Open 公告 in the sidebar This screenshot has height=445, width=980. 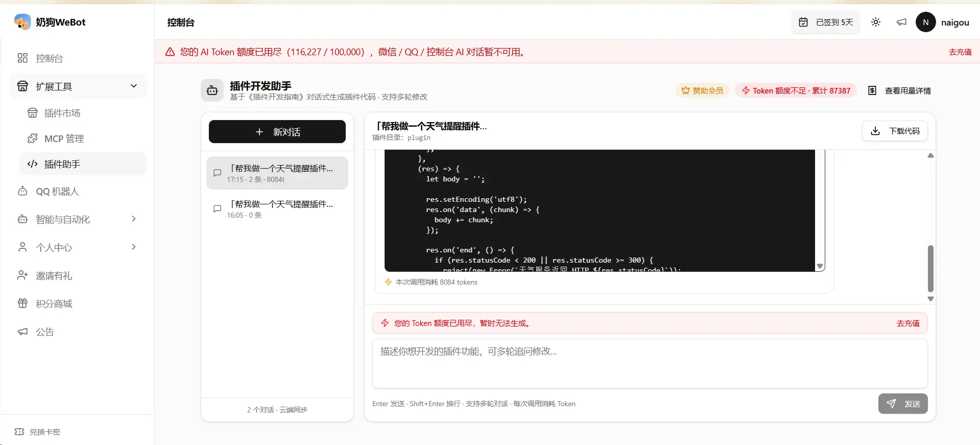(78, 332)
